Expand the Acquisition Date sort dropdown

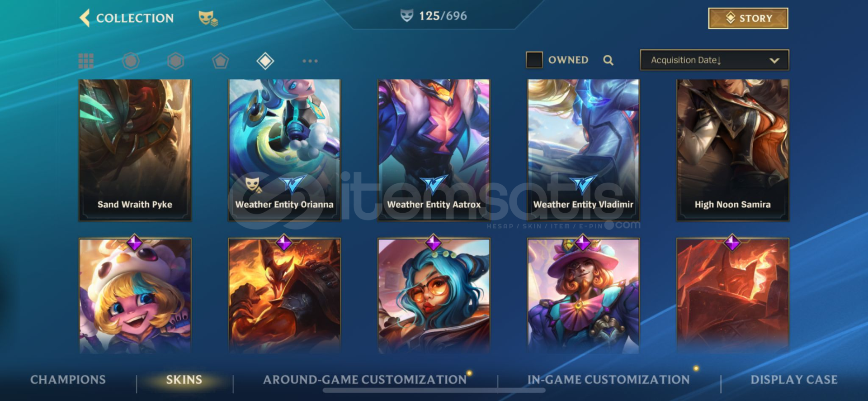pos(714,60)
